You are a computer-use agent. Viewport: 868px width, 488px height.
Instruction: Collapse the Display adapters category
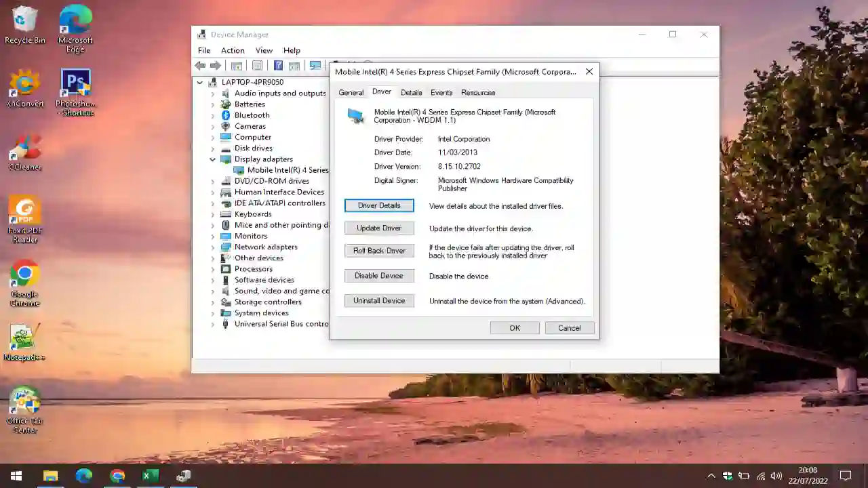[212, 159]
